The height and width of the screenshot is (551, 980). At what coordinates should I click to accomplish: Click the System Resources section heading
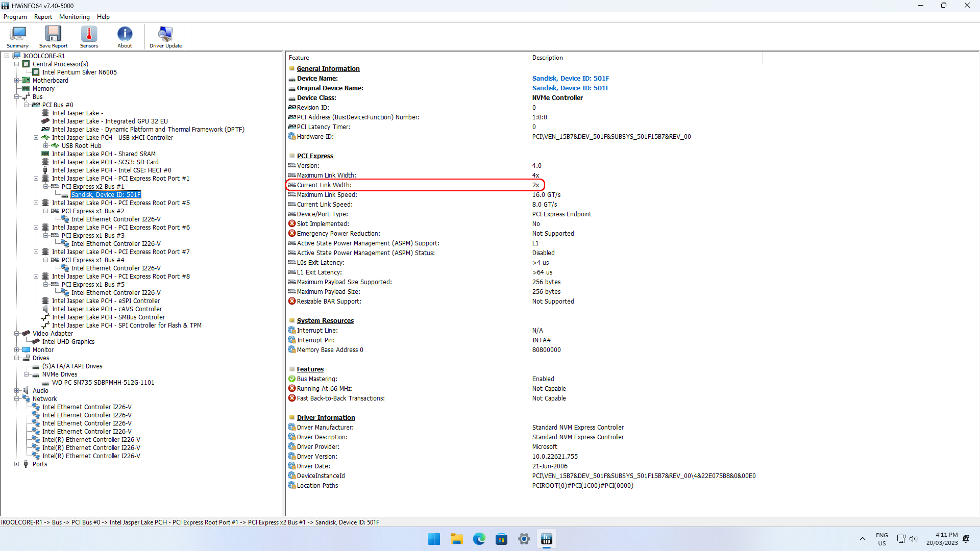tap(325, 321)
